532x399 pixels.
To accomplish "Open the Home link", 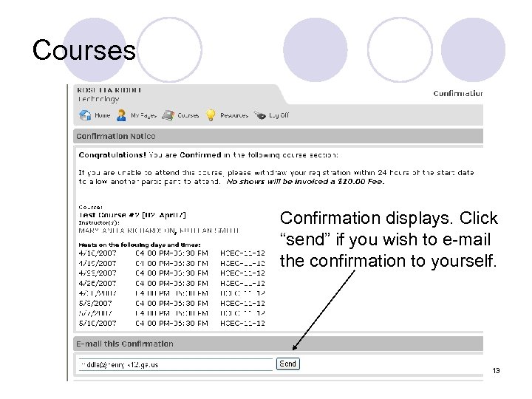I will pyautogui.click(x=103, y=115).
